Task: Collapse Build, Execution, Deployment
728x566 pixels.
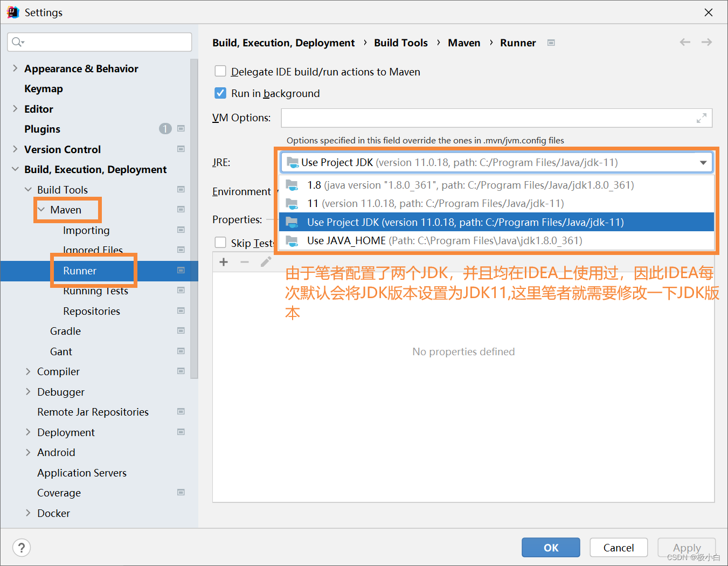Action: click(15, 169)
